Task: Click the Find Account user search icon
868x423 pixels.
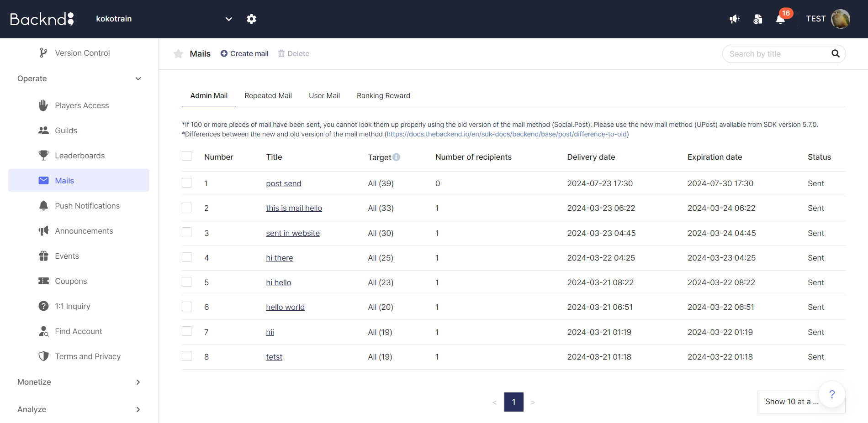Action: 43,331
